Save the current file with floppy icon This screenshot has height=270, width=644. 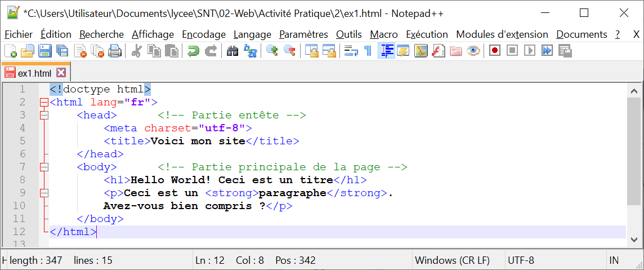tap(45, 51)
